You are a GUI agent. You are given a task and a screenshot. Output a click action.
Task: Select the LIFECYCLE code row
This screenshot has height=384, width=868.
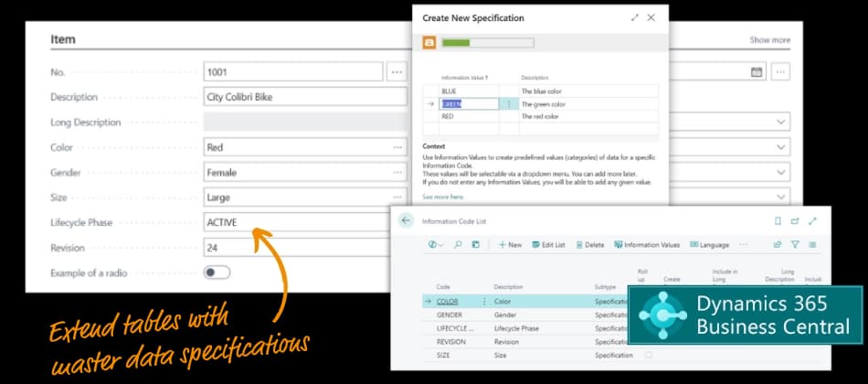(456, 328)
